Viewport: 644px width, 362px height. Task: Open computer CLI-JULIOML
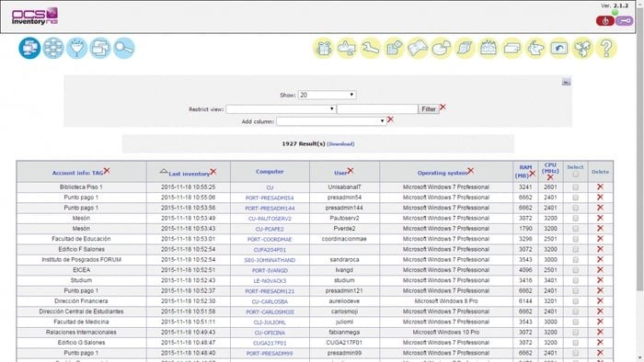click(270, 322)
